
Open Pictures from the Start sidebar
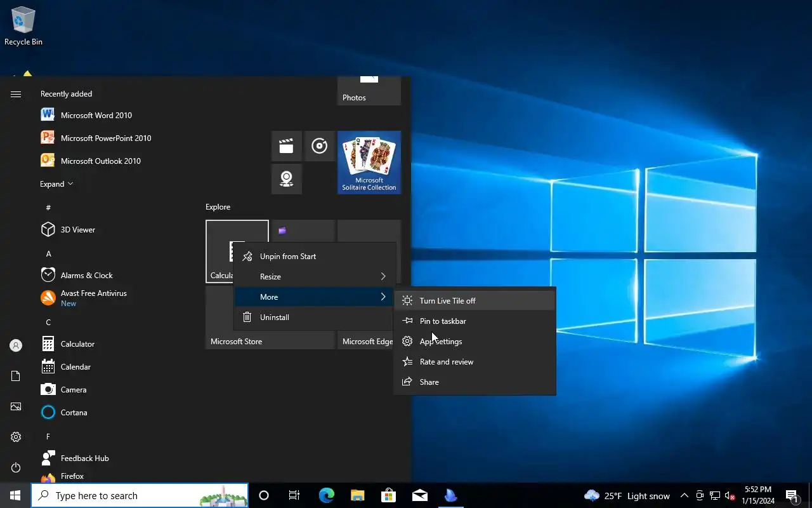click(x=16, y=406)
